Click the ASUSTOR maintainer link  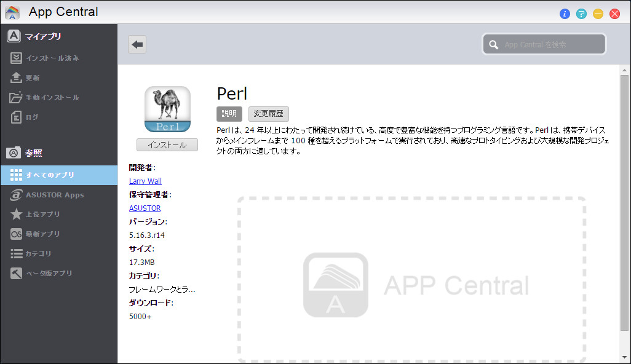[x=145, y=208]
